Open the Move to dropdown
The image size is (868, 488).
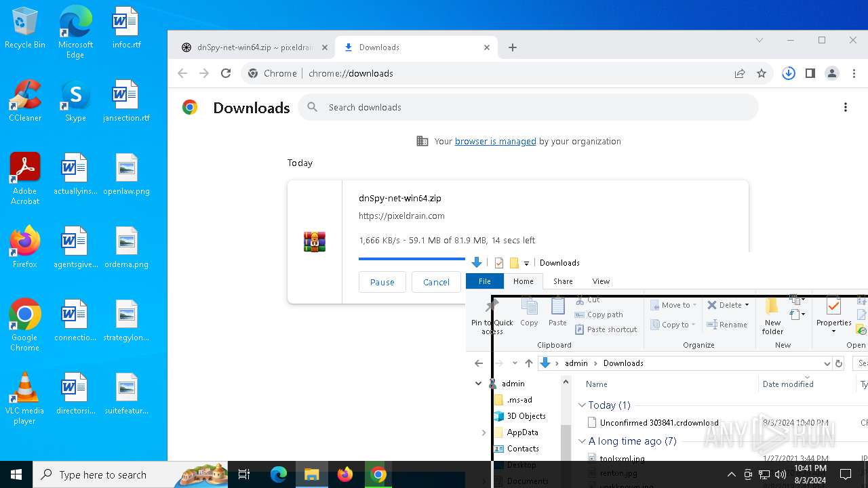673,305
